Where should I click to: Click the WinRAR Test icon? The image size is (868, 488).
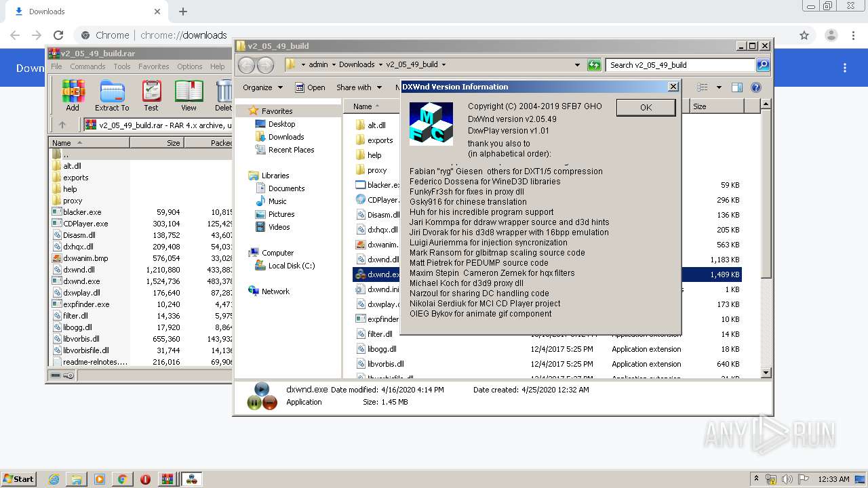pyautogui.click(x=151, y=94)
